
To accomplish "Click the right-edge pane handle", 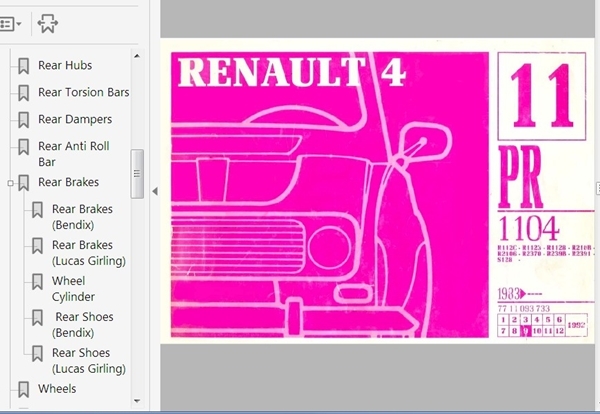I will [598, 189].
